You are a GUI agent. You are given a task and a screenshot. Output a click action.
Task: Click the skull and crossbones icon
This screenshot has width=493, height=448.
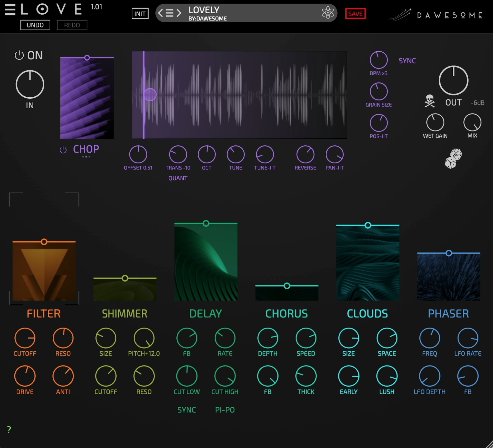point(429,101)
